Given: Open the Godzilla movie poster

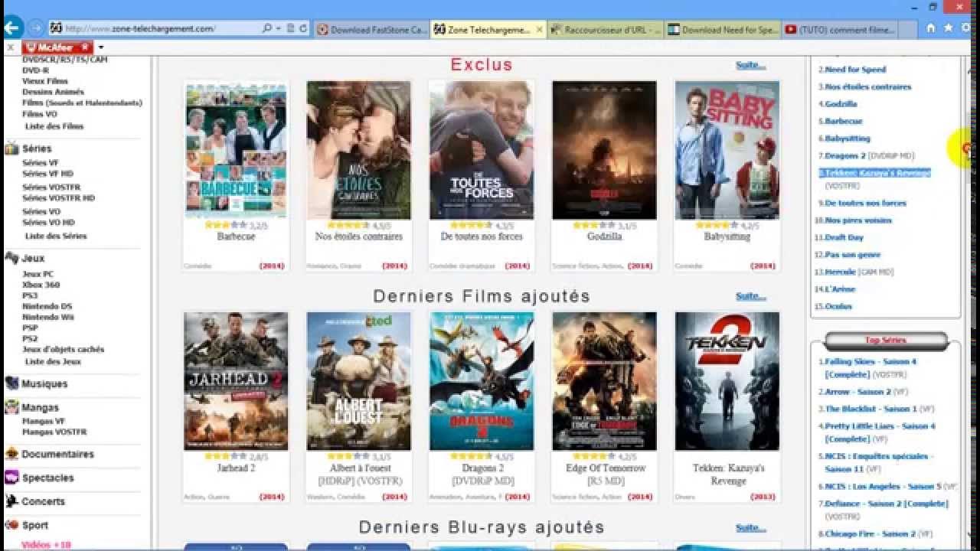Looking at the screenshot, I should [604, 150].
